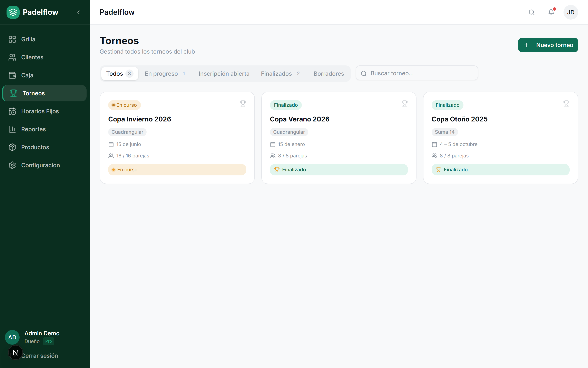Click the Finalizado badge atop Copa Verano card
Screen dimensions: 588x368
click(x=286, y=105)
